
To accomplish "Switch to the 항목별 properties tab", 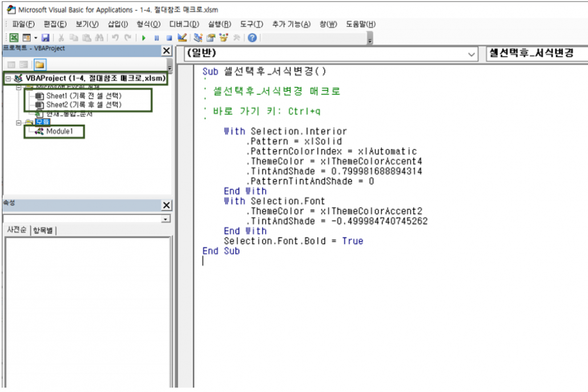I will (43, 230).
